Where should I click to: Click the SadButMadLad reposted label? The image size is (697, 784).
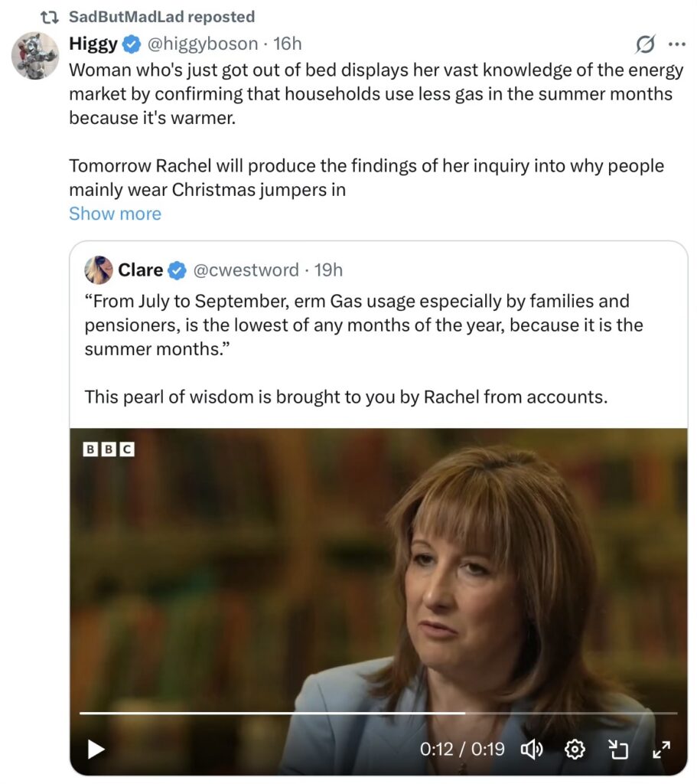pyautogui.click(x=161, y=16)
